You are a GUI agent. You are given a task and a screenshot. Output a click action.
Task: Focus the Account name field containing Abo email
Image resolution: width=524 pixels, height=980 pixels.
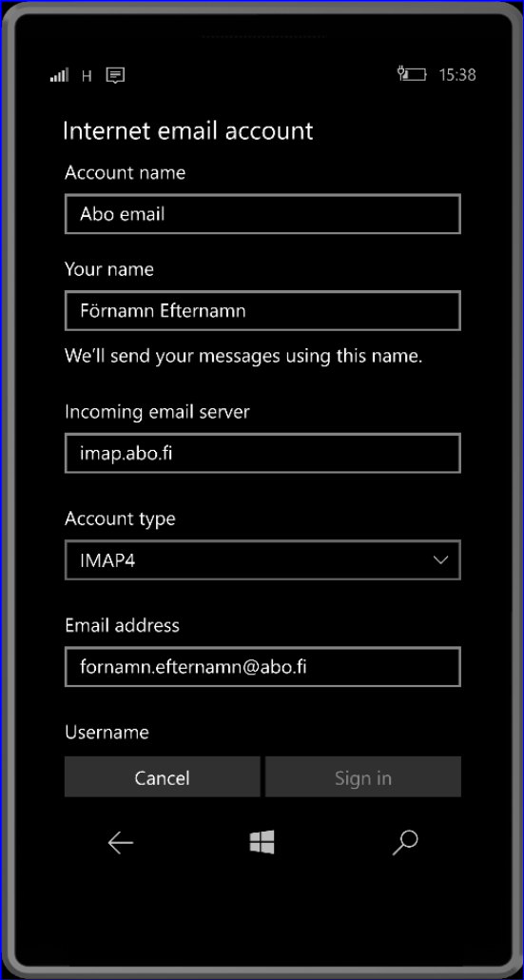coord(262,214)
